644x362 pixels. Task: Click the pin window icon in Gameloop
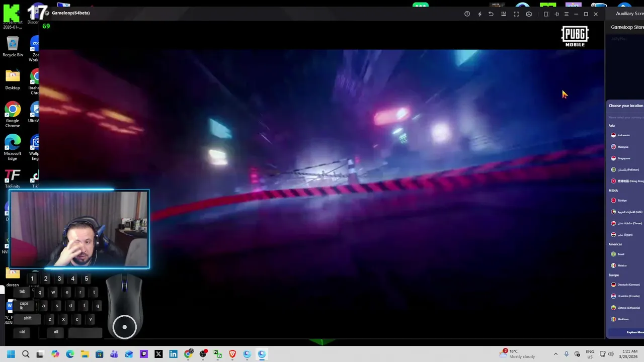click(x=556, y=14)
